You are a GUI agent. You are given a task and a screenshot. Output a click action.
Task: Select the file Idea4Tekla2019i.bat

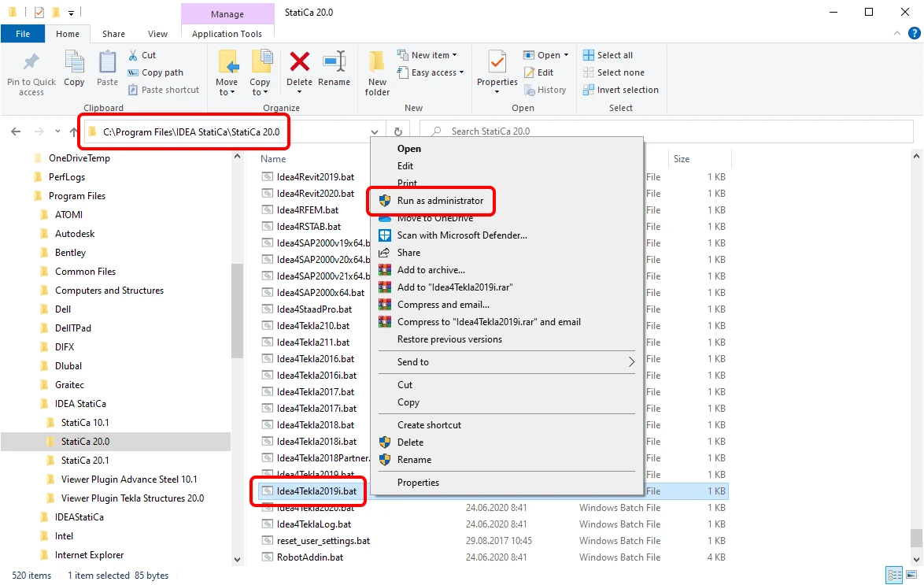click(x=316, y=491)
